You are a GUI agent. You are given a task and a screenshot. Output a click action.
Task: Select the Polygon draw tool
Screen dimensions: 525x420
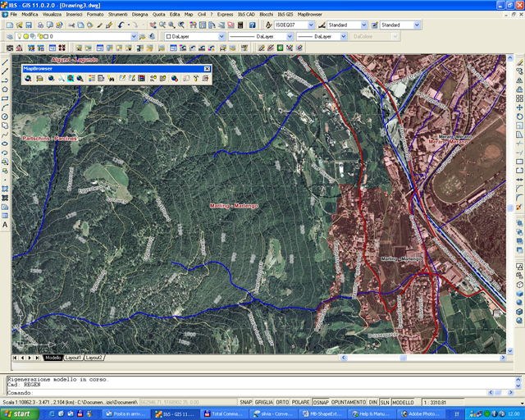click(5, 89)
